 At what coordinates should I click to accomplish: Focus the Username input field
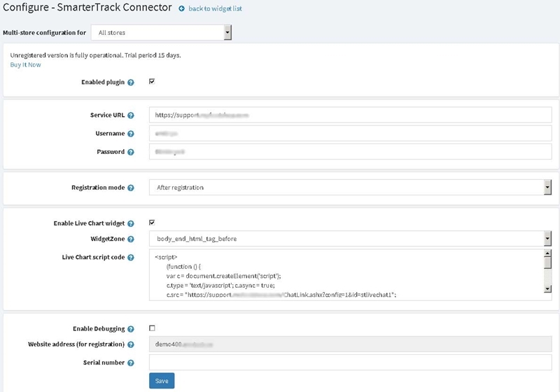click(x=350, y=133)
